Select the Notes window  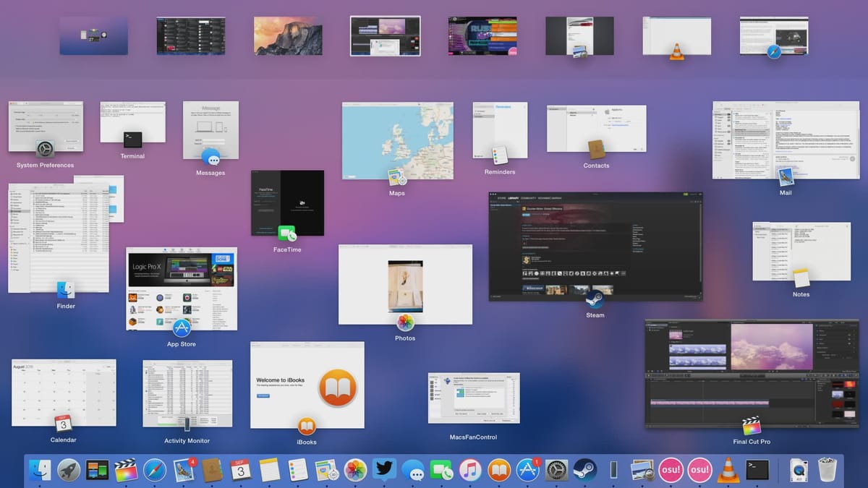[x=801, y=251]
